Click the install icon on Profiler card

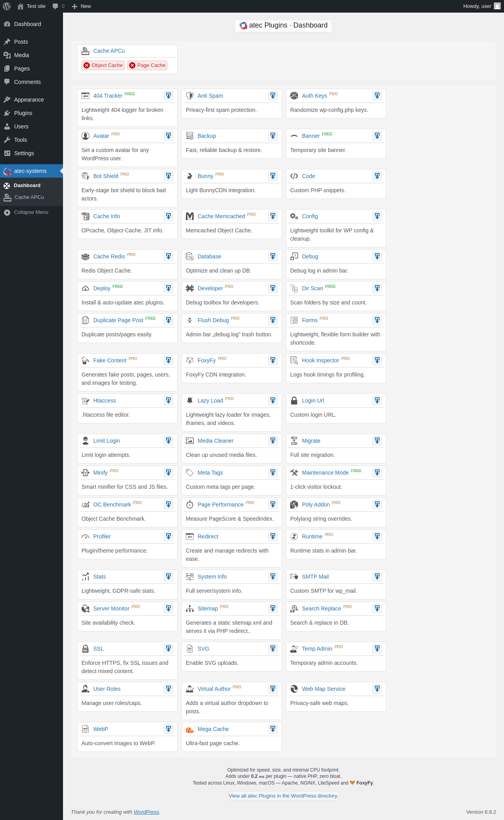tap(169, 536)
